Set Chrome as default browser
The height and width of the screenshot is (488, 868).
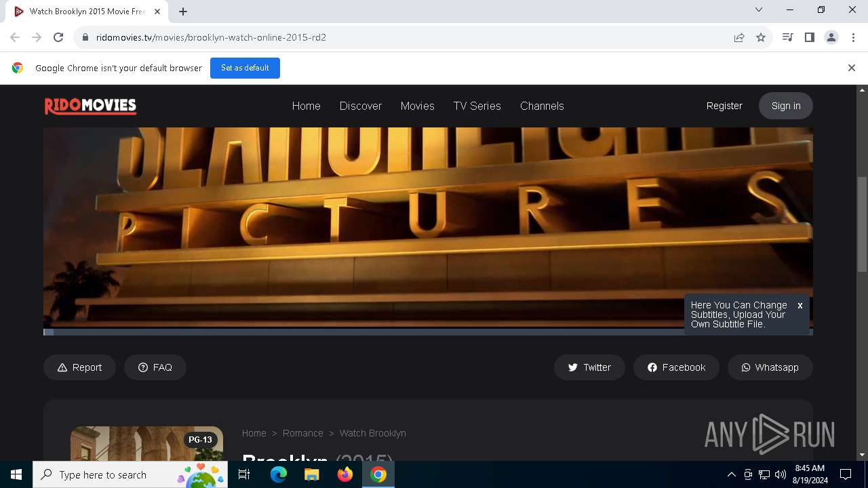(245, 68)
